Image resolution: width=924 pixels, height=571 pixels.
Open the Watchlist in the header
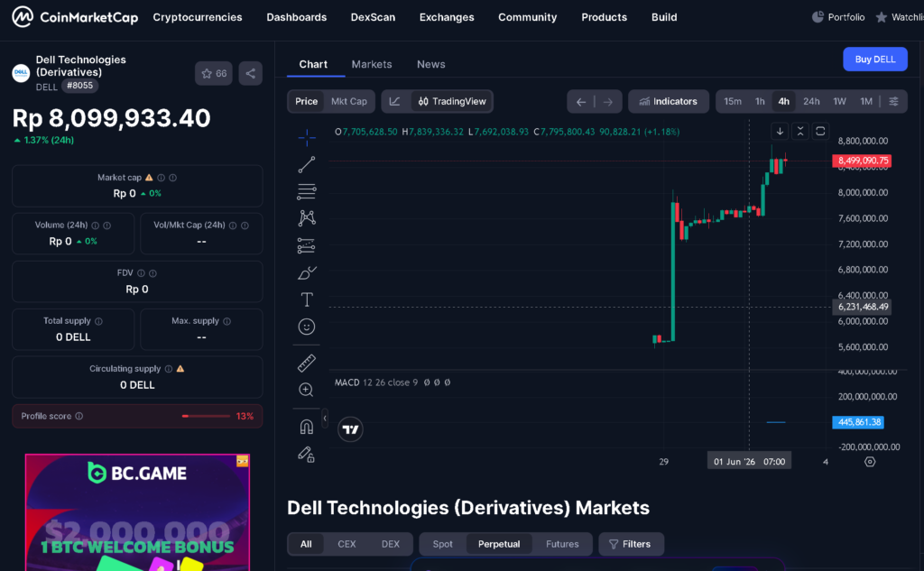pos(900,17)
